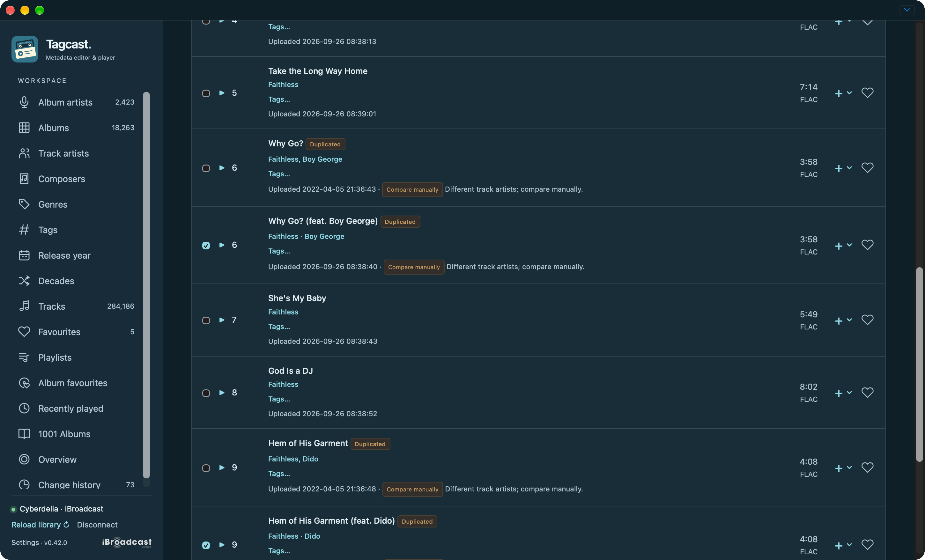Click the sidebar workspace scrollbar
Screen dimensions: 925x560
146,285
